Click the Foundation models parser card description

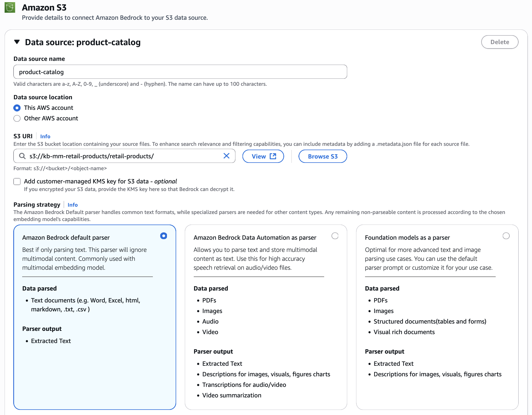point(428,259)
